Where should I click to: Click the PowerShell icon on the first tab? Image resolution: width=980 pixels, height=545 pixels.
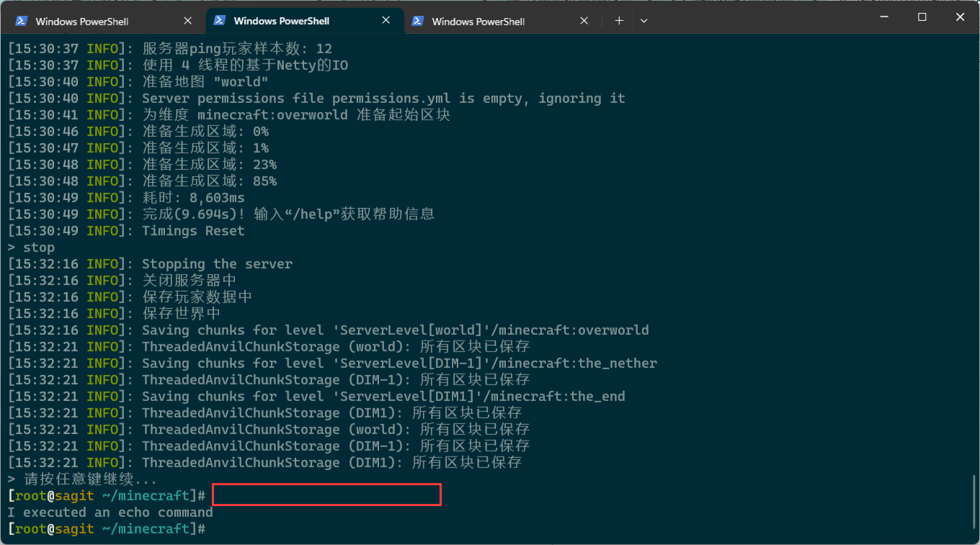coord(21,21)
